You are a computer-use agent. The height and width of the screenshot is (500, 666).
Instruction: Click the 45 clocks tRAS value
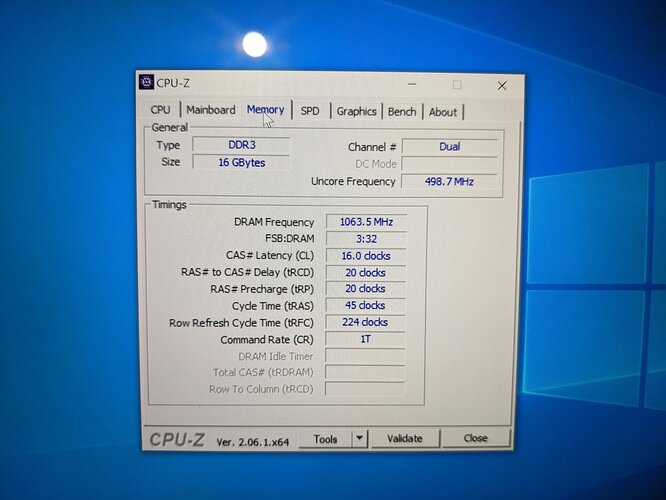365,305
